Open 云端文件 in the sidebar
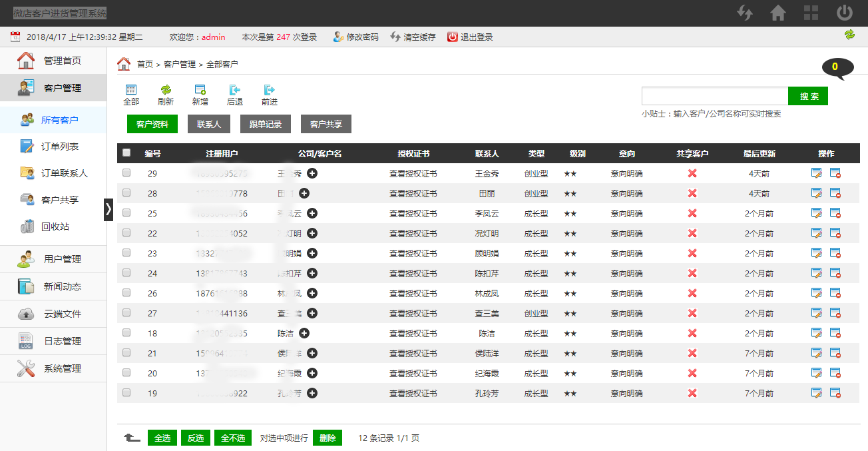This screenshot has height=451, width=868. (53, 314)
